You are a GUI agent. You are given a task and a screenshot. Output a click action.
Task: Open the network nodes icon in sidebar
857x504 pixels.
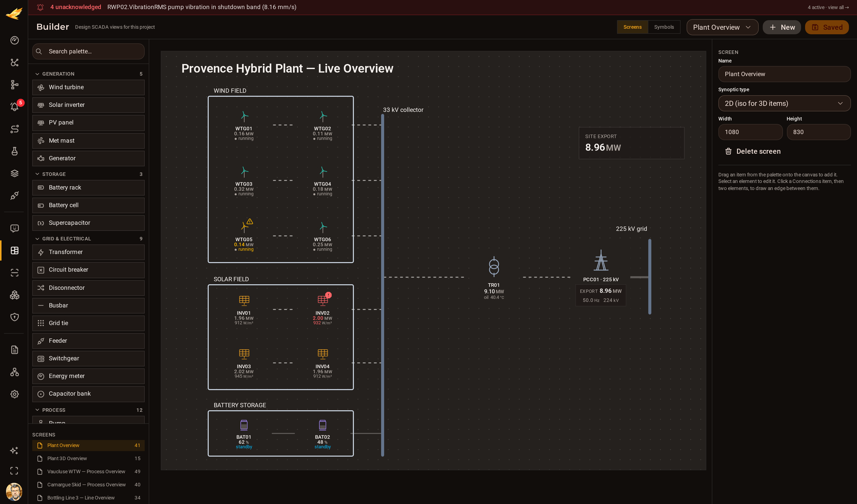(x=15, y=62)
